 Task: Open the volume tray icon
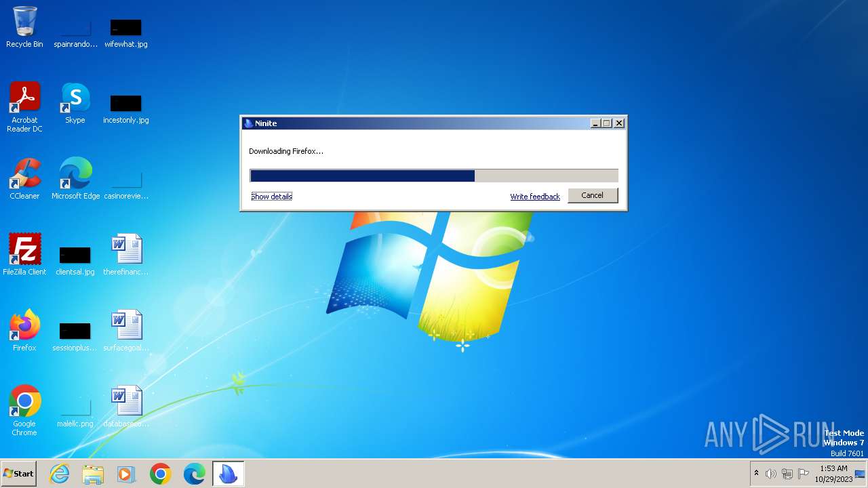(771, 474)
